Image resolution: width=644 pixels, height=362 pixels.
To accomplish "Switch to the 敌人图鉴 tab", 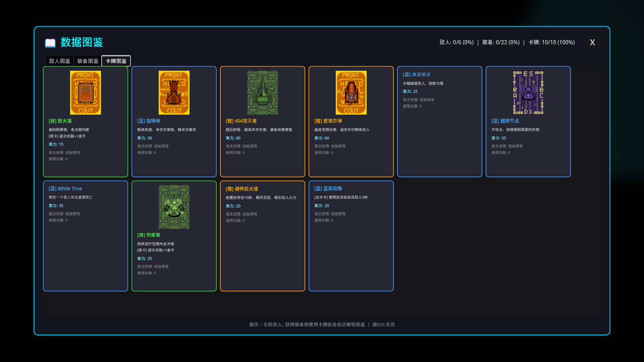I will pyautogui.click(x=59, y=61).
